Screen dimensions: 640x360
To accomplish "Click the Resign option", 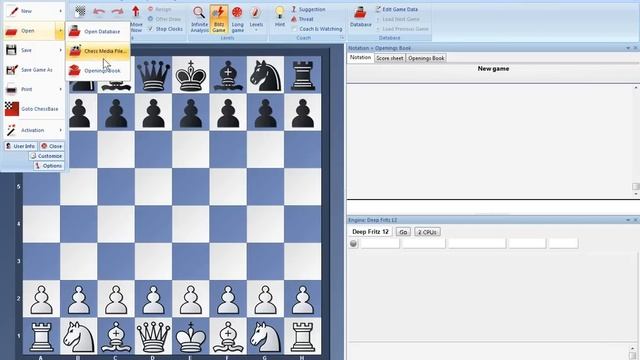I will 160,9.
